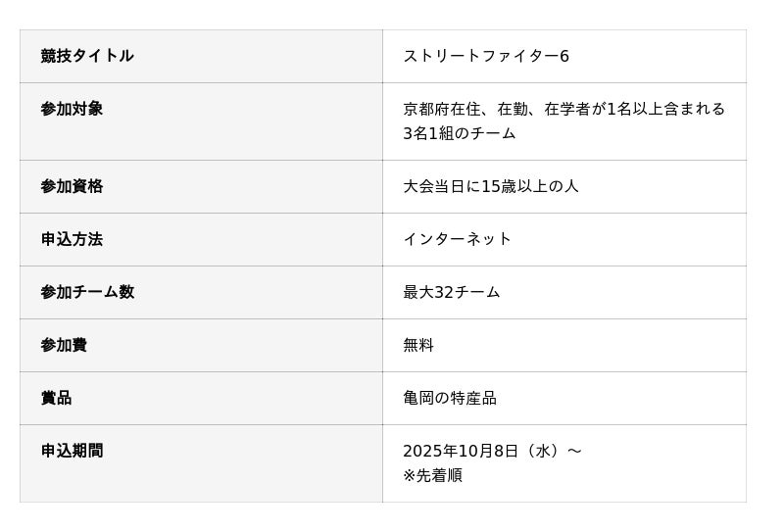Select the 3名1組のチーム line
The height and width of the screenshot is (532, 784).
click(459, 133)
